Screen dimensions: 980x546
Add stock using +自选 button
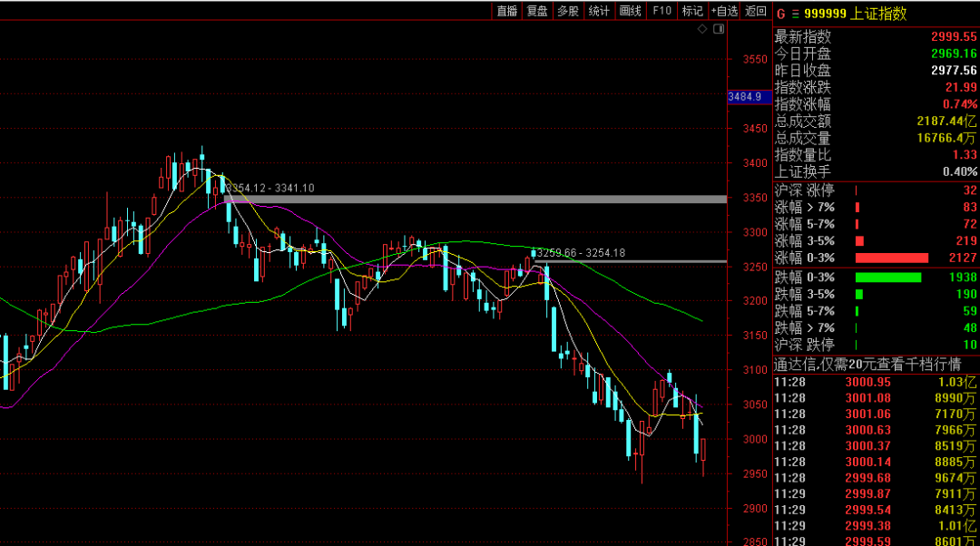(x=724, y=11)
